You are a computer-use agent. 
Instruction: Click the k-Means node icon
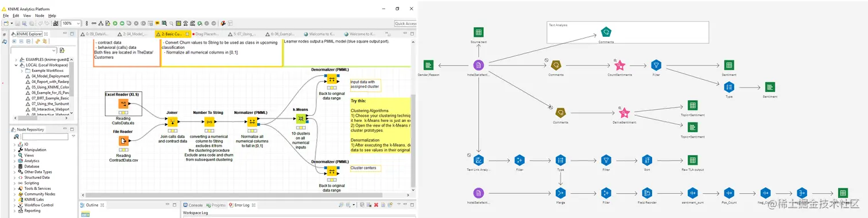pos(300,118)
